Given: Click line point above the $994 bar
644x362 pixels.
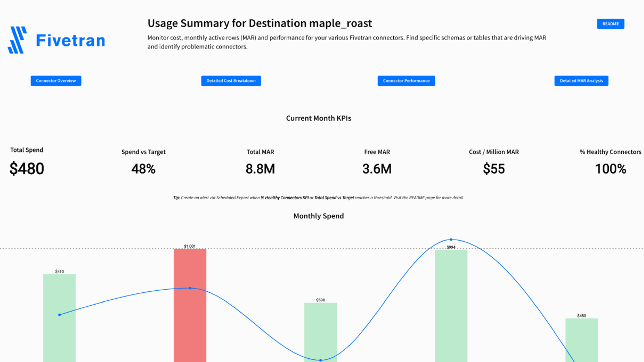Looking at the screenshot, I should (x=451, y=240).
